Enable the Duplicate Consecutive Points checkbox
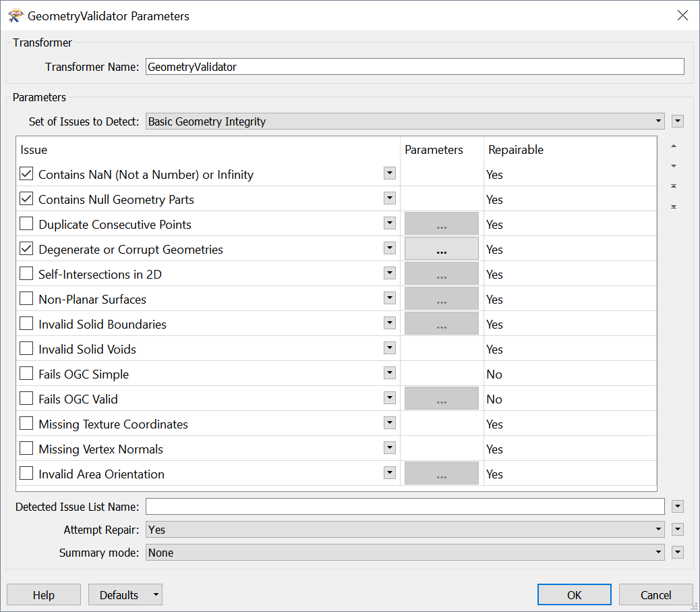The height and width of the screenshot is (612, 700). 26,224
